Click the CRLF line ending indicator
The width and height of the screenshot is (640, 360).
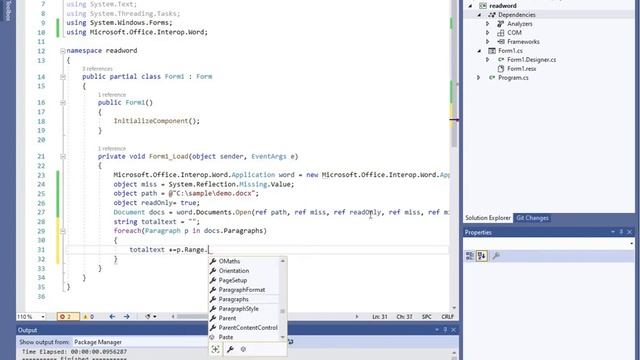click(447, 317)
